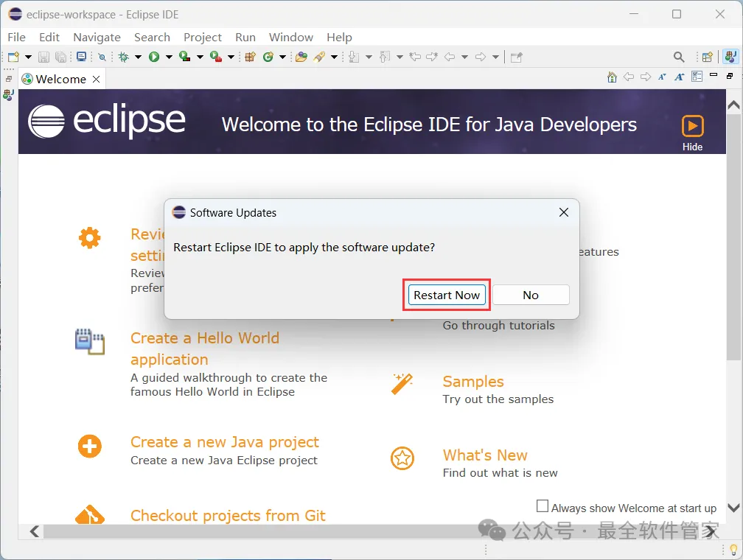This screenshot has width=743, height=560.
Task: Open the Project menu
Action: [202, 37]
